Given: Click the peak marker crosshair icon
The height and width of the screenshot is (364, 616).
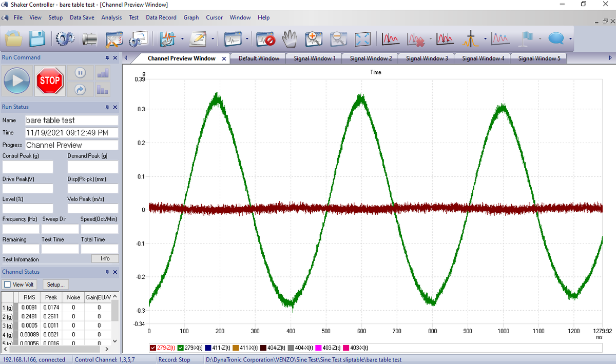Looking at the screenshot, I should (470, 38).
